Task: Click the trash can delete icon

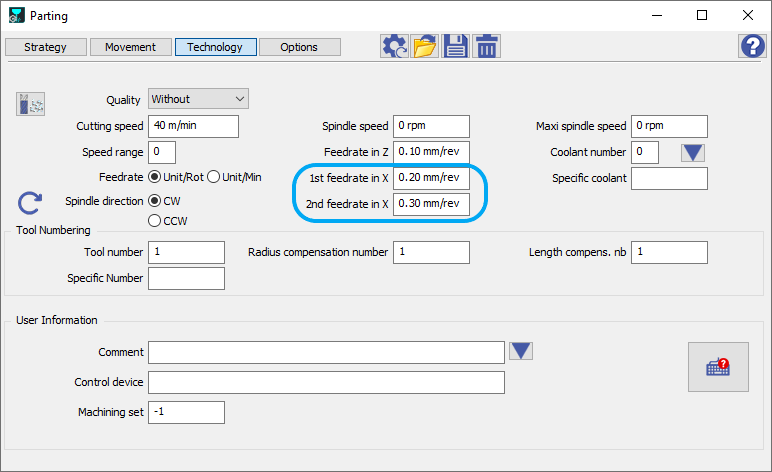Action: click(487, 46)
